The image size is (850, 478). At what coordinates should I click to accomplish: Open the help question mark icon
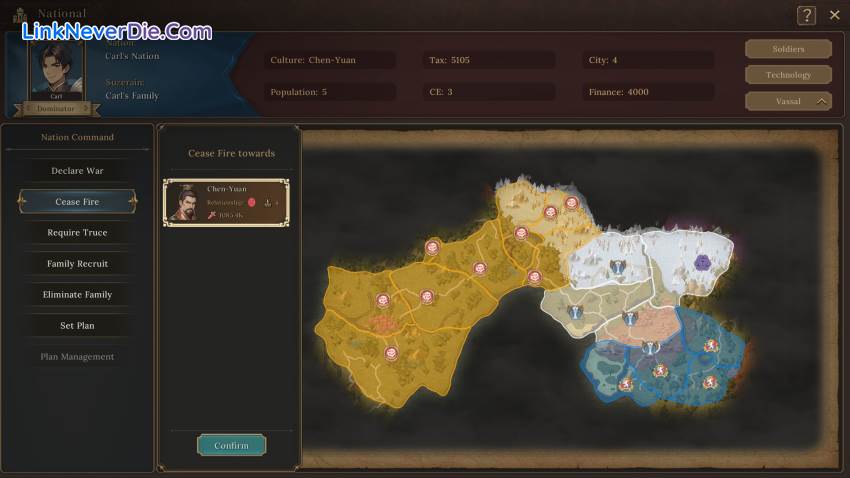pos(806,15)
